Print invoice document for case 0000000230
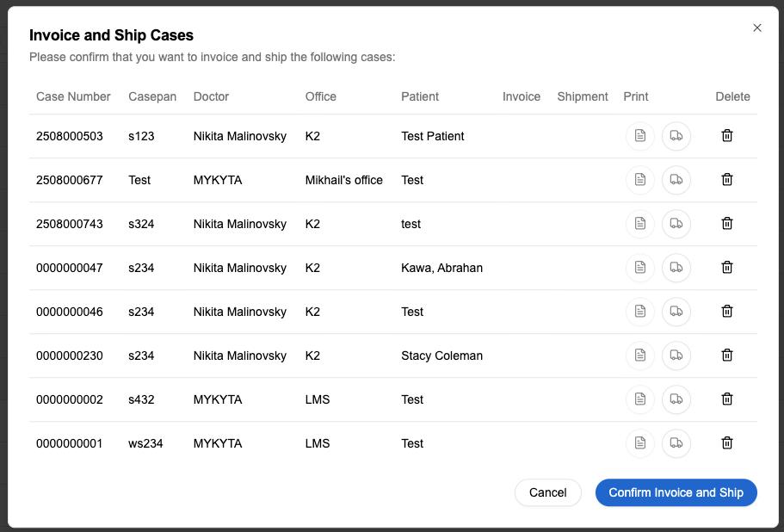The height and width of the screenshot is (532, 784). click(640, 356)
